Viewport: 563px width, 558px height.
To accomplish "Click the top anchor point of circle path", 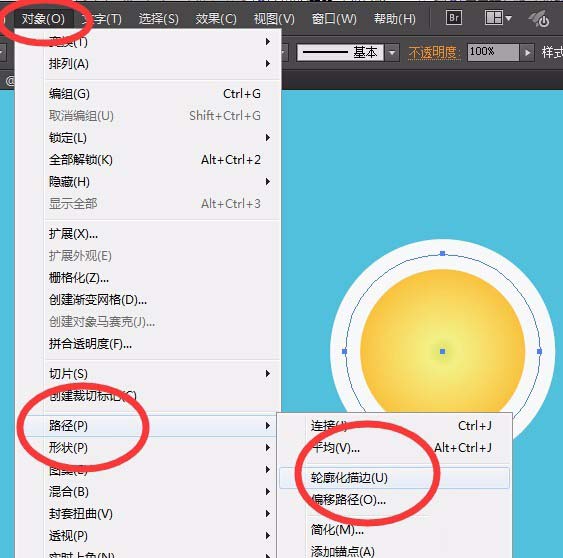I will coord(442,254).
